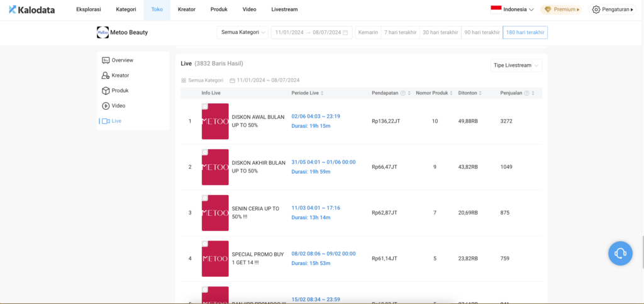Open SPECIAL PROMO BUY 1 GET 14 title
The image size is (644, 304).
pos(257,259)
